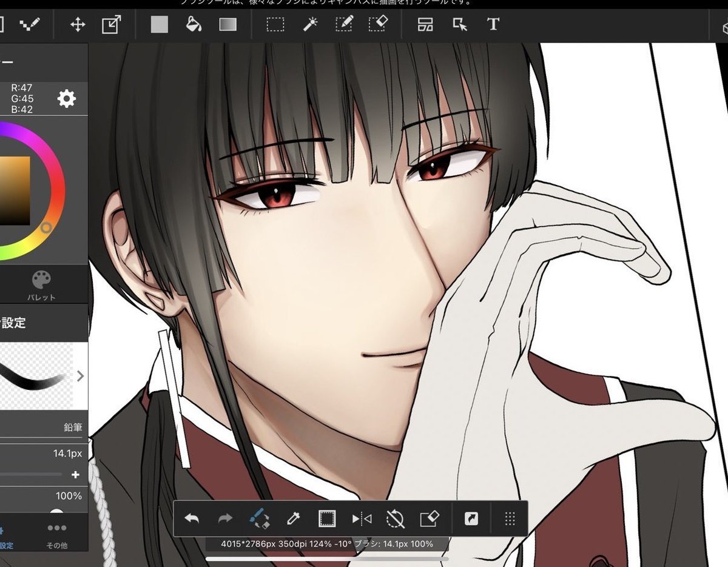Select the Selection Eraser tool
Screen dimensions: 728x567
(x=378, y=25)
